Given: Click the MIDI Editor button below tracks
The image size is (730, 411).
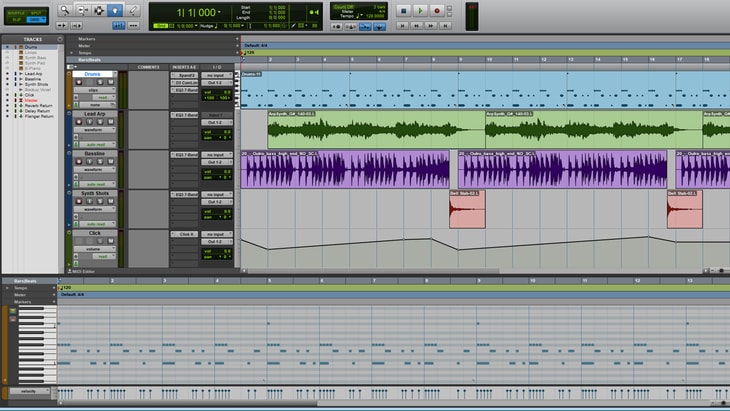Looking at the screenshot, I should [81, 271].
